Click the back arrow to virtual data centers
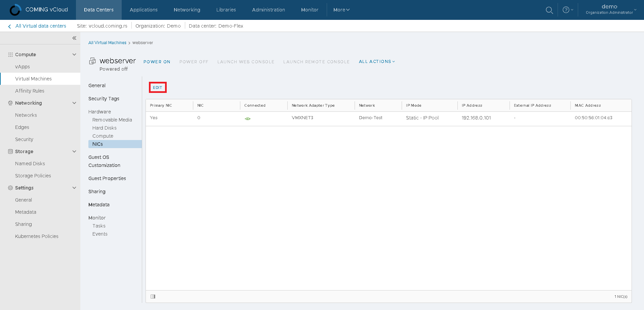Image resolution: width=644 pixels, height=310 pixels. (9, 26)
